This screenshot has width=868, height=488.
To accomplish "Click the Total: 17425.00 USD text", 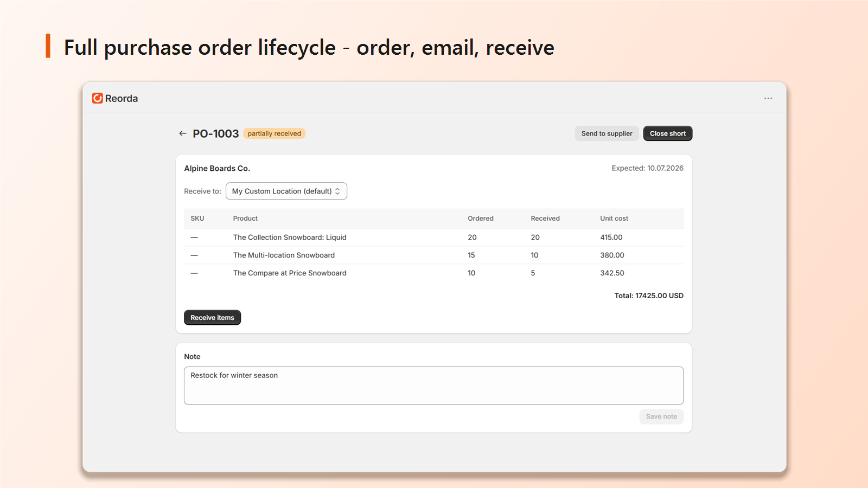I will [x=649, y=296].
